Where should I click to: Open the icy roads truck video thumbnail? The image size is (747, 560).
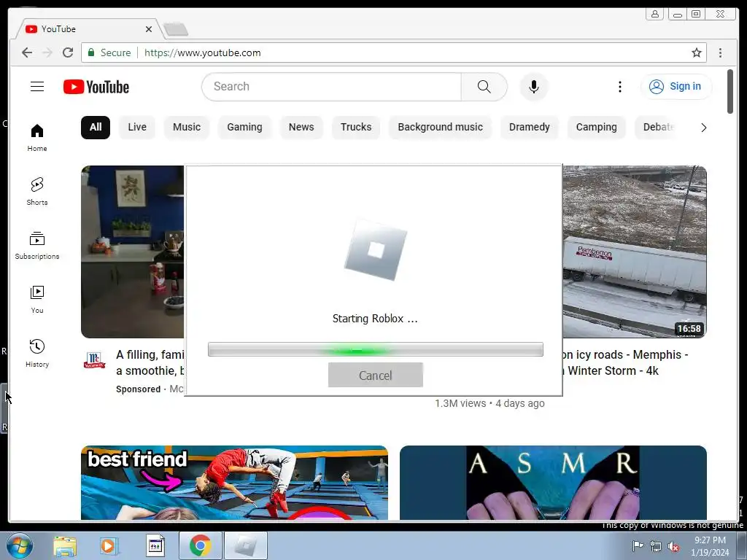coord(635,252)
